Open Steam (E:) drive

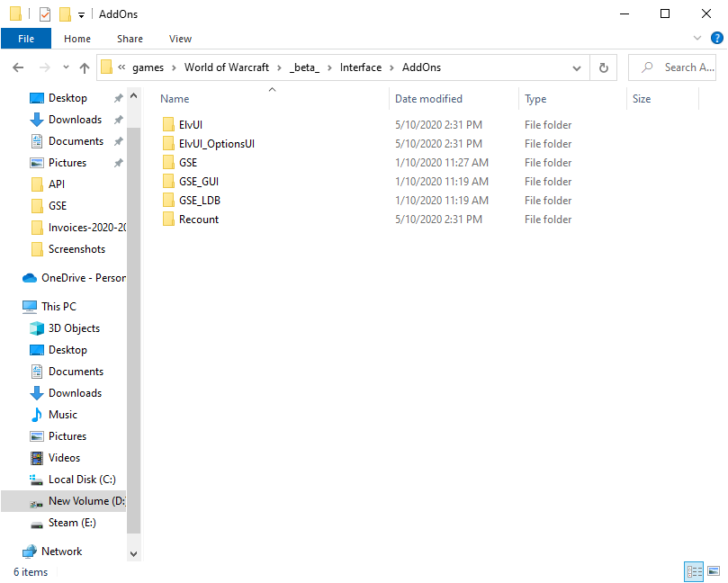coord(72,523)
